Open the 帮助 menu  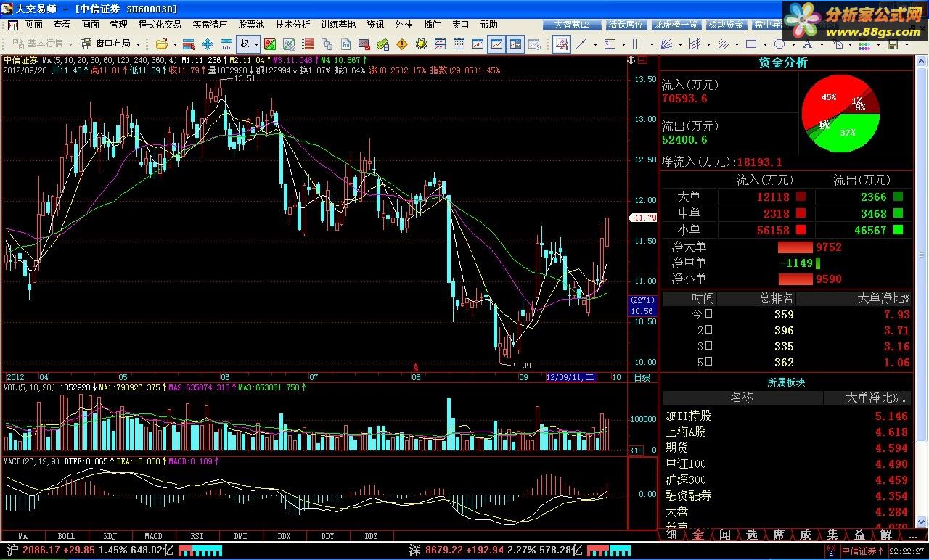(x=488, y=25)
